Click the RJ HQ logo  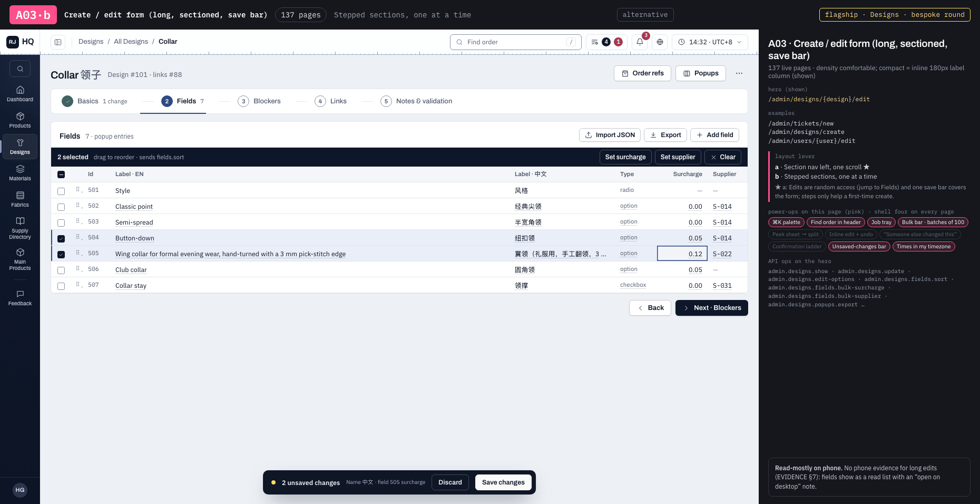pos(20,42)
